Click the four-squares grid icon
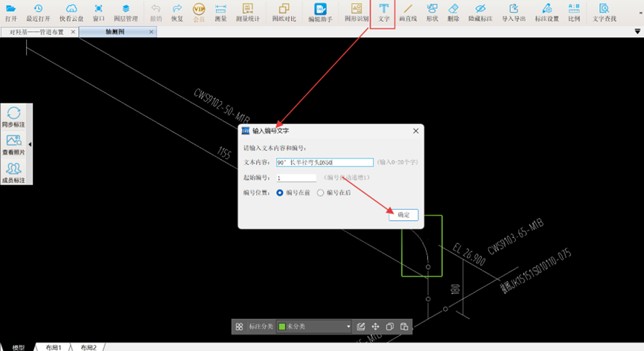This screenshot has height=351, width=644. pos(240,326)
